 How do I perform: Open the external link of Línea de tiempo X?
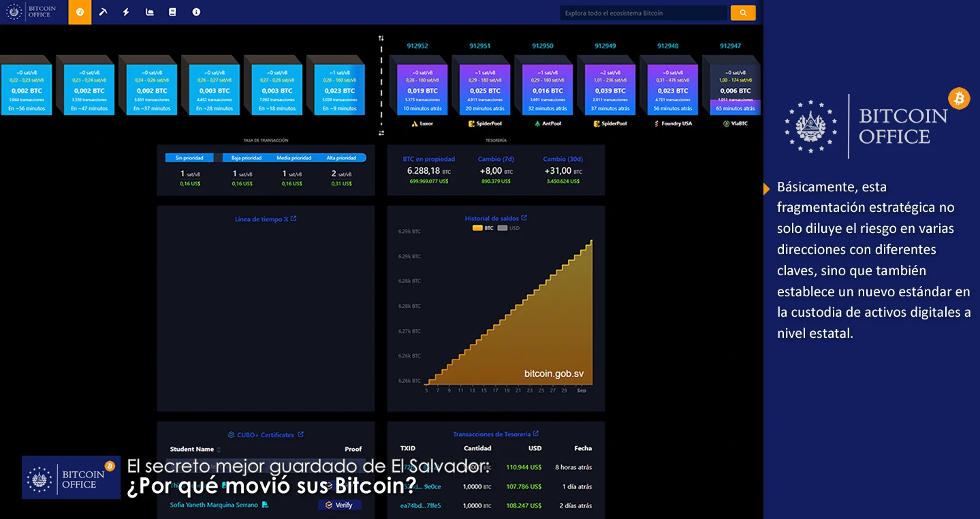coord(293,219)
